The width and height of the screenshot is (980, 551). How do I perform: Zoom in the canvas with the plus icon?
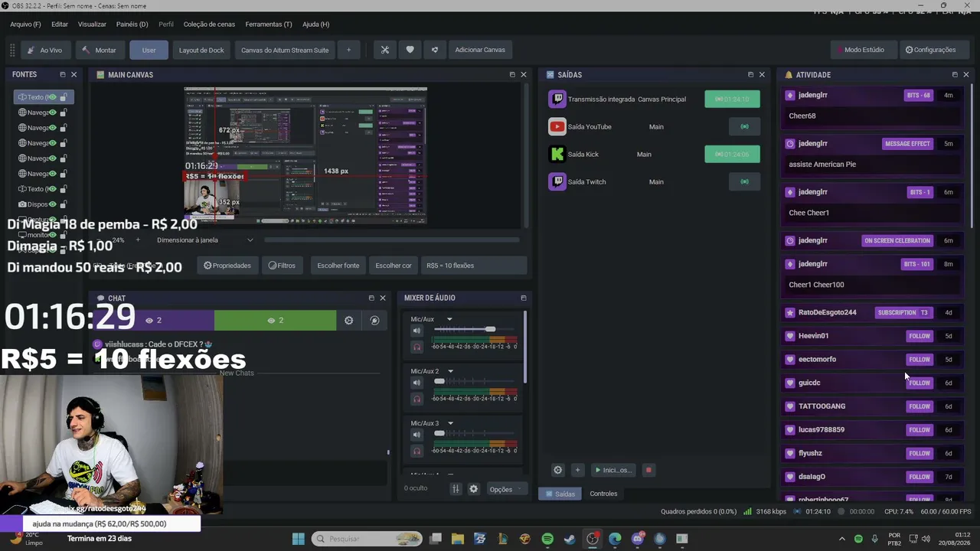click(138, 240)
